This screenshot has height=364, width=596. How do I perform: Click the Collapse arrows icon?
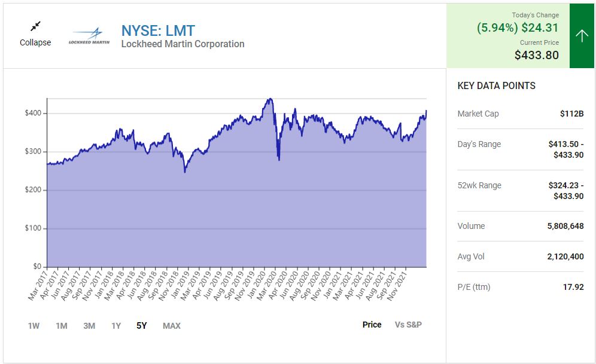(35, 26)
